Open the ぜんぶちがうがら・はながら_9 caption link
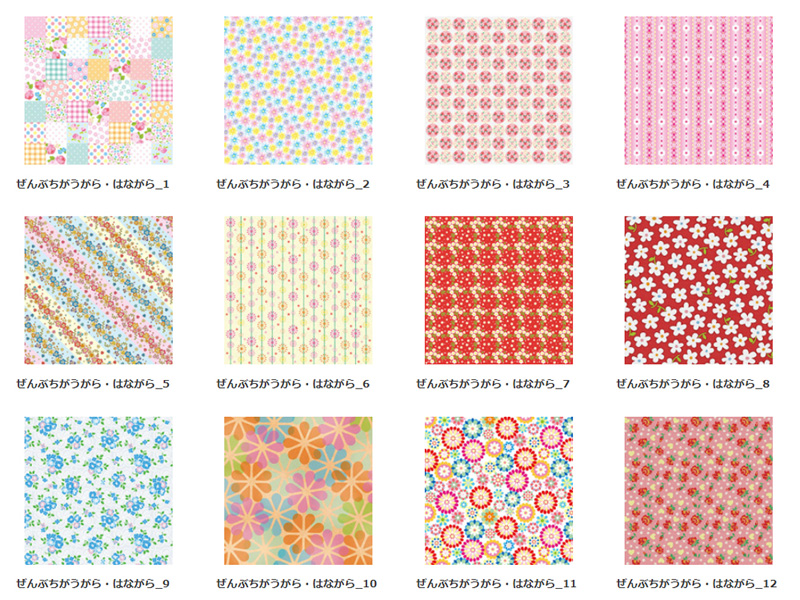 pos(93,584)
